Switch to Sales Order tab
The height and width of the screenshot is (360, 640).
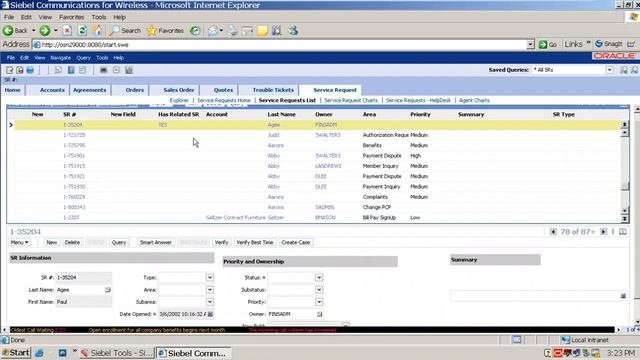point(179,90)
